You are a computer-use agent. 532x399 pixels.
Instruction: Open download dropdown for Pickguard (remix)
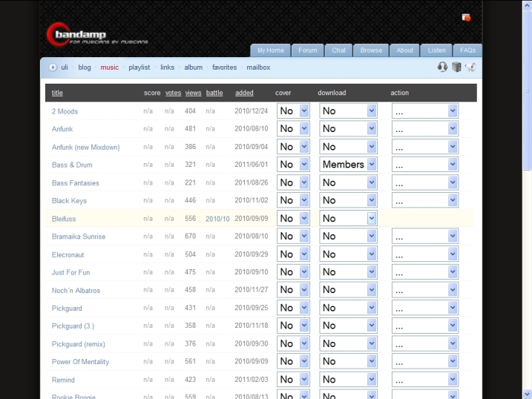point(348,343)
